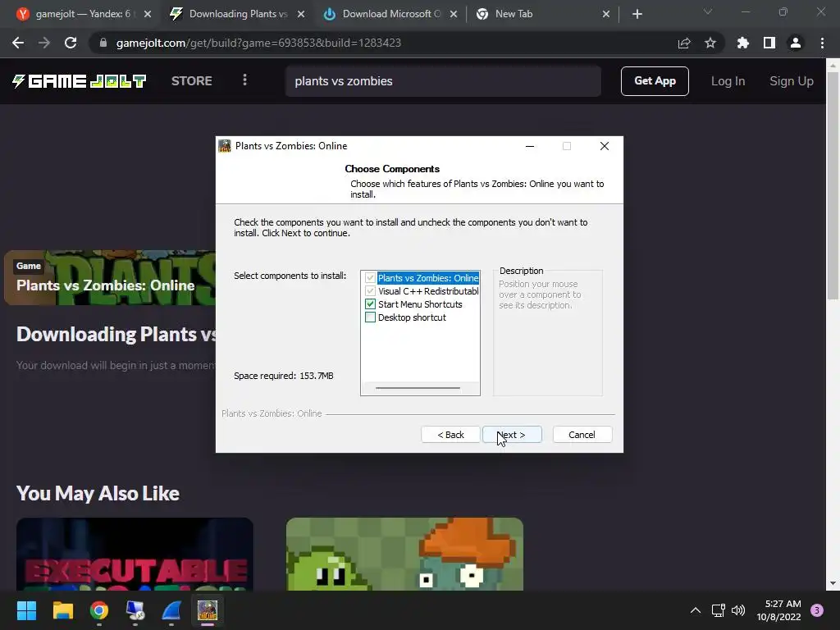
Task: Click the Choose Components heading
Action: pos(392,169)
